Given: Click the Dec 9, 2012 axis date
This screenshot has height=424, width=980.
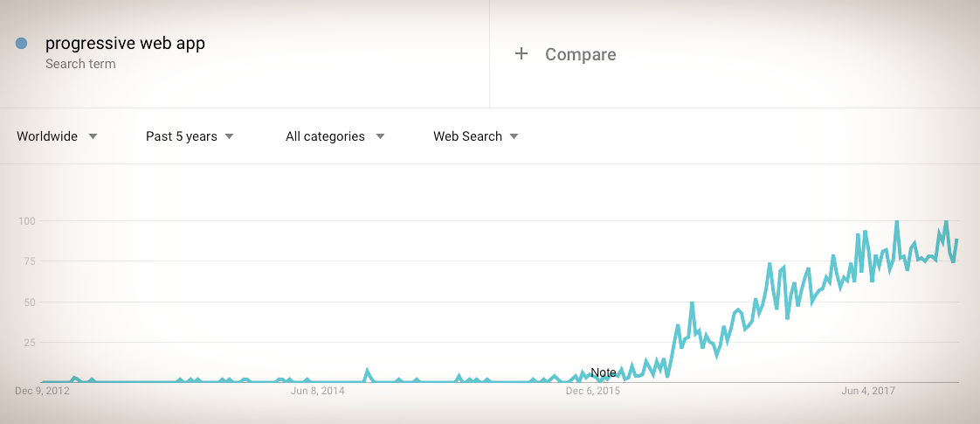Looking at the screenshot, I should 42,392.
